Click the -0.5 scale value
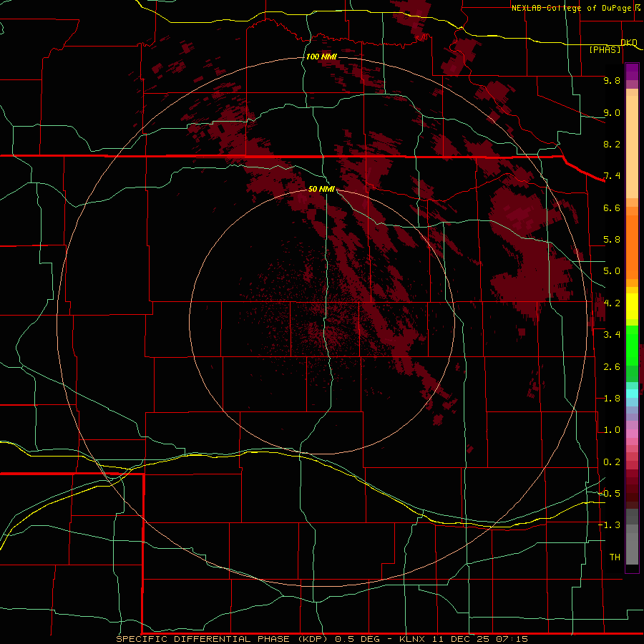 click(609, 494)
